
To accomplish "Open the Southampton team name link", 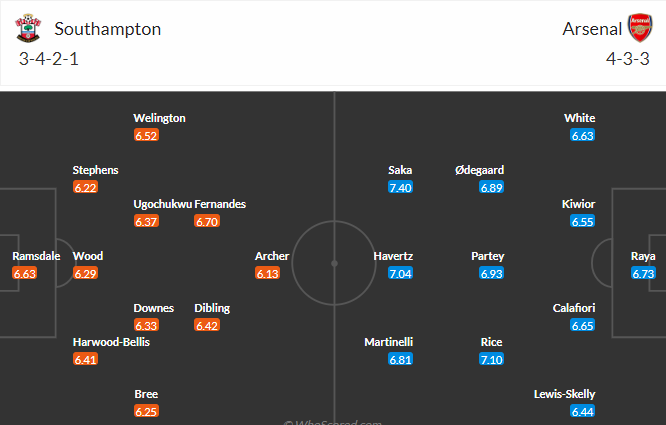I will 107,29.
